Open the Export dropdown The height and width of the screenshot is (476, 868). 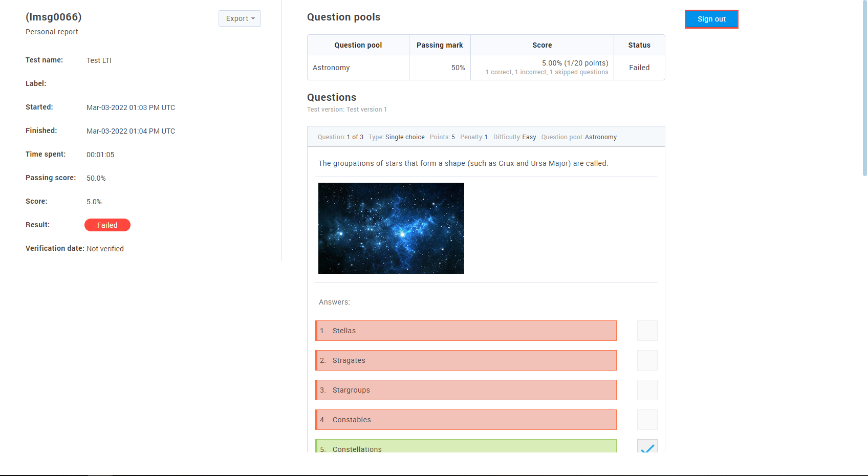[240, 18]
